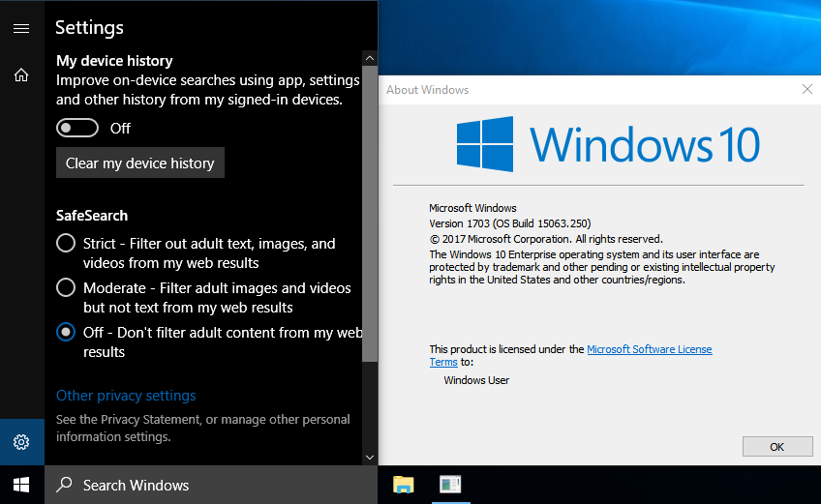Screen dimensions: 821x504
Task: Open Other privacy settings link
Action: (x=126, y=396)
